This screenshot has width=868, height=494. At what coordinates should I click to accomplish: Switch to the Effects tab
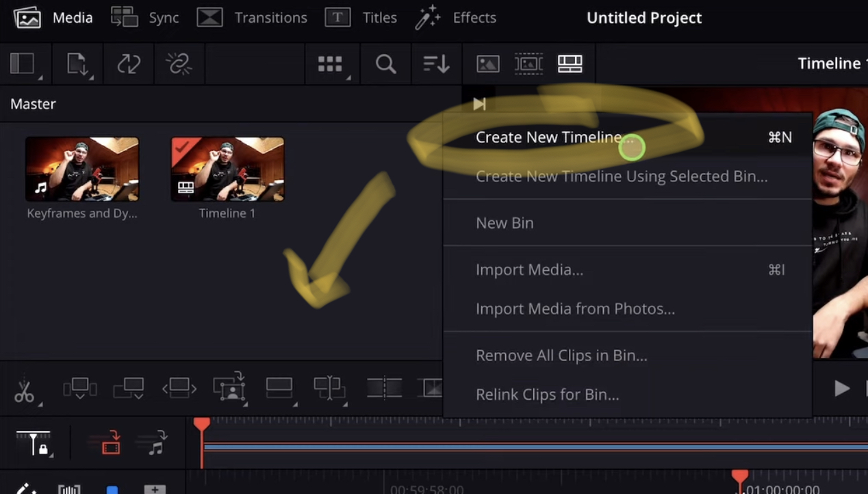tap(456, 18)
